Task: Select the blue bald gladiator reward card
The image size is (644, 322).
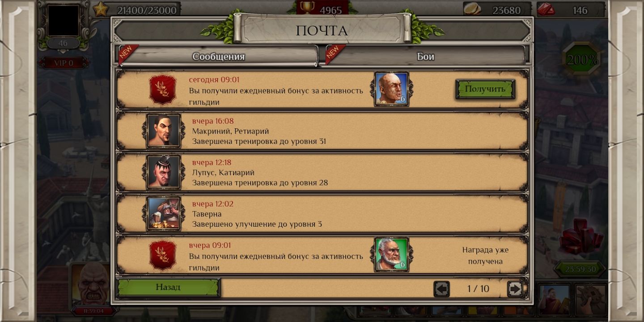Action: 391,89
